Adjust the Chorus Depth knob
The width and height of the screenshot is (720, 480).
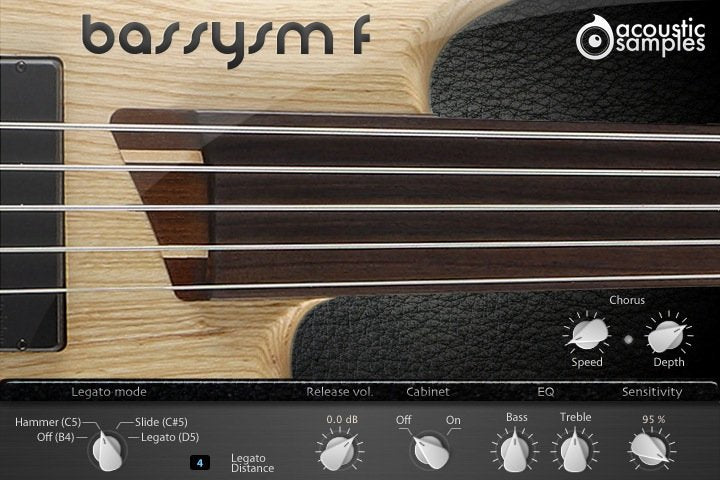668,335
